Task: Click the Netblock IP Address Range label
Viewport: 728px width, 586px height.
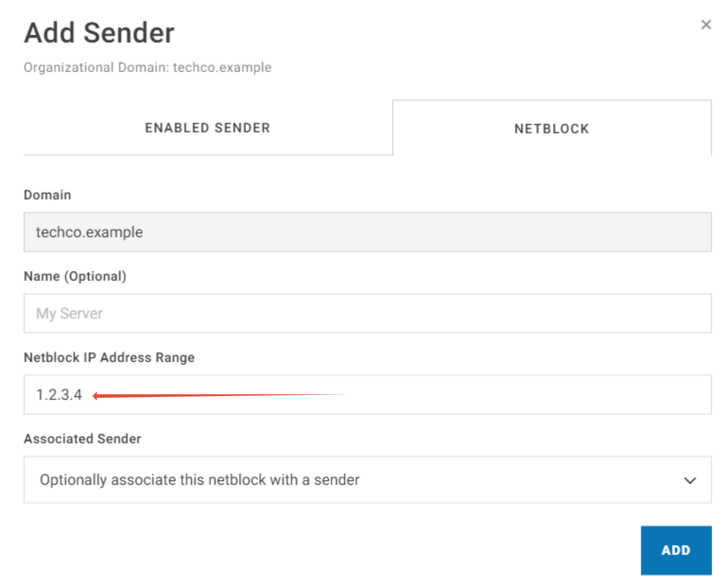Action: 109,357
